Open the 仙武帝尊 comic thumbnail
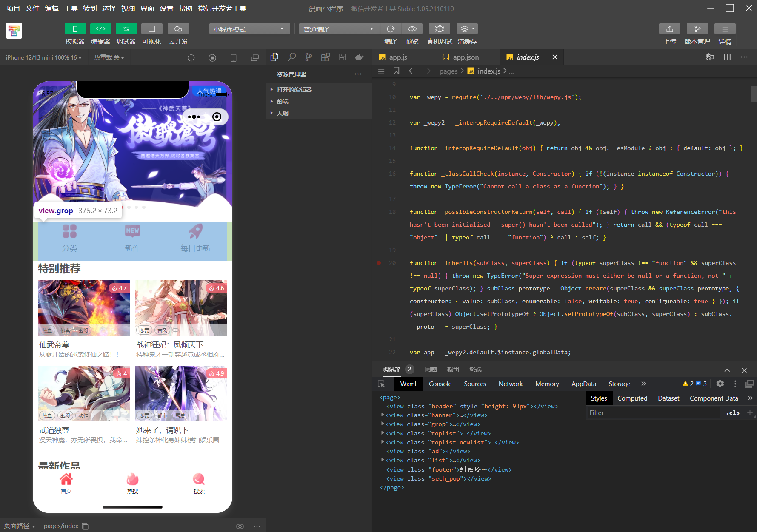757x532 pixels. (84, 308)
